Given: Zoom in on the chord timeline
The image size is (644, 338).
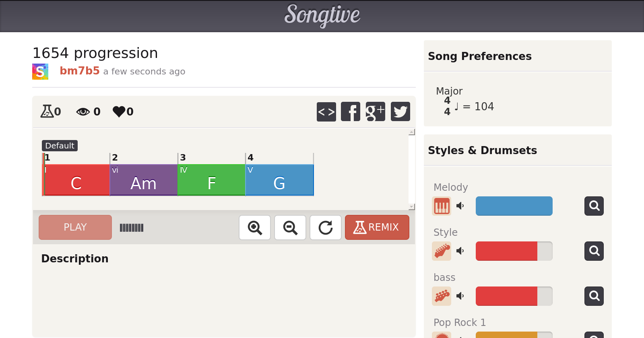Looking at the screenshot, I should tap(255, 227).
